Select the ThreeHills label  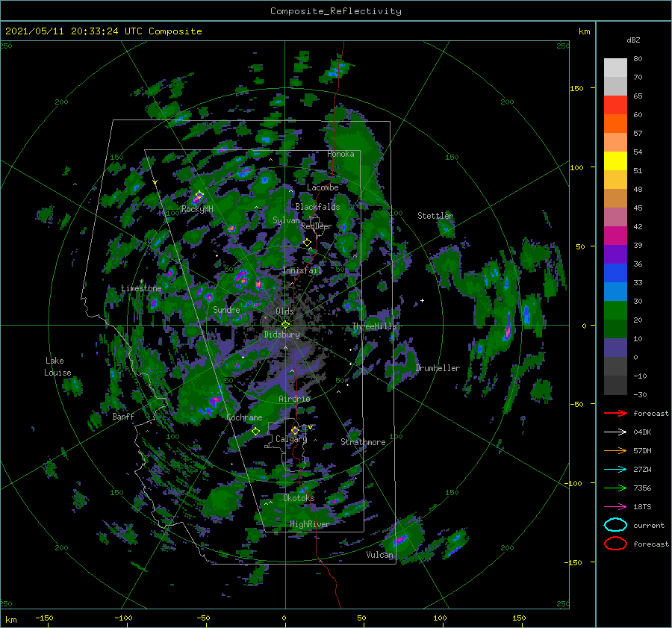coord(375,326)
